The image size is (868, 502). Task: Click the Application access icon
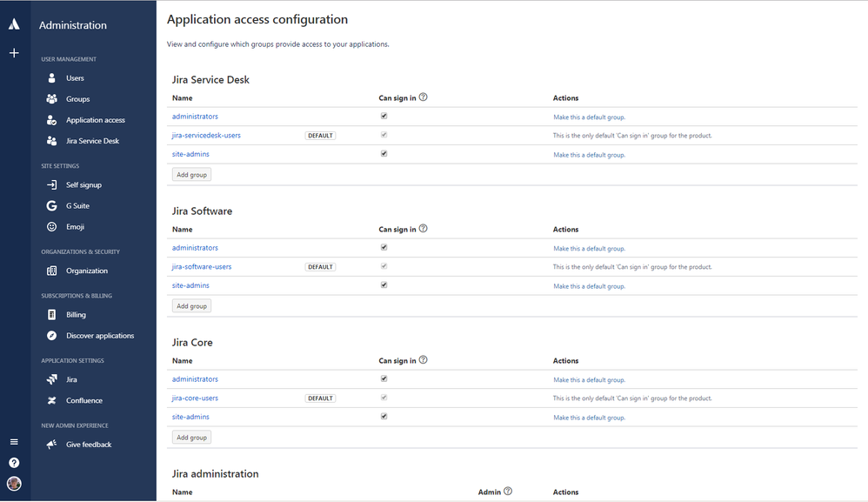[x=51, y=120]
